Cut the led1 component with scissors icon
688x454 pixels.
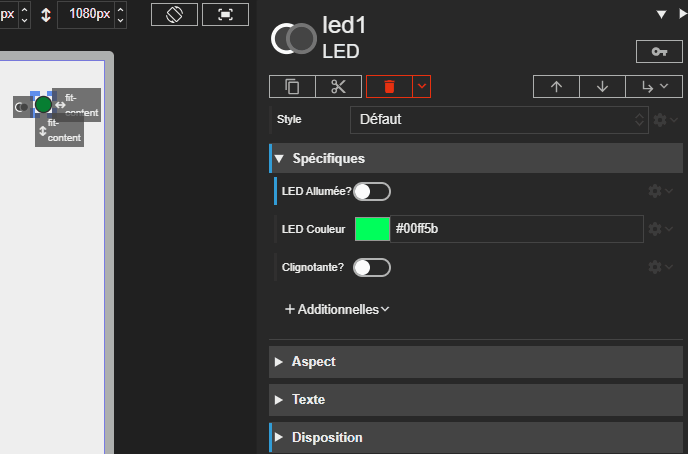pyautogui.click(x=338, y=86)
